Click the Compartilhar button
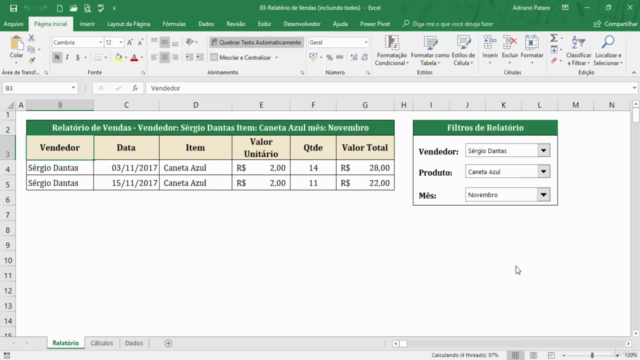The image size is (640, 360). click(616, 24)
